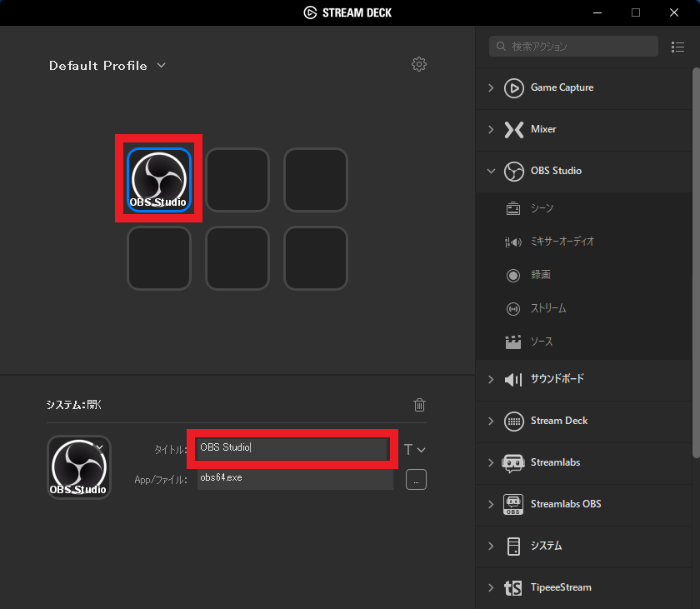Select the OBS Studio key on the deck
The image size is (700, 609).
[159, 179]
